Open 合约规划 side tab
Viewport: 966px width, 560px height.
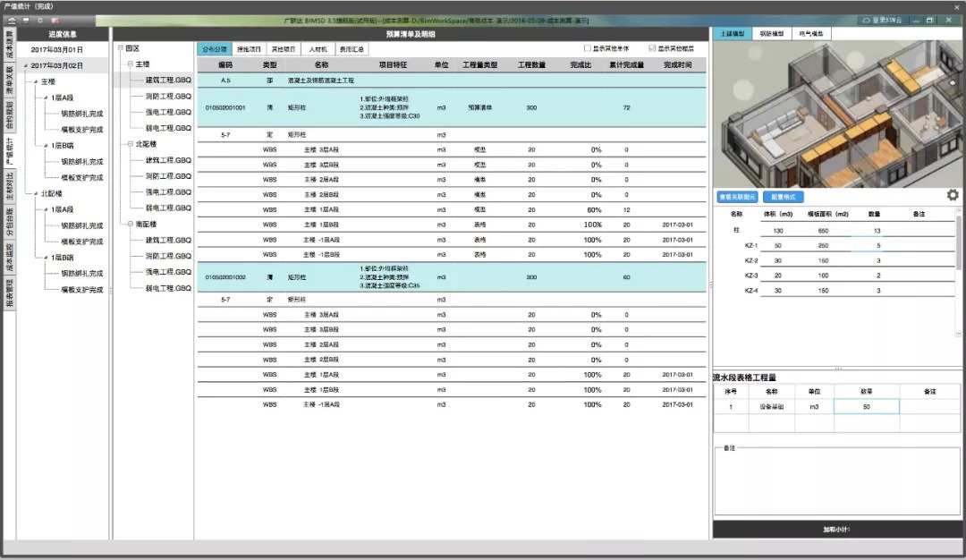(9, 115)
